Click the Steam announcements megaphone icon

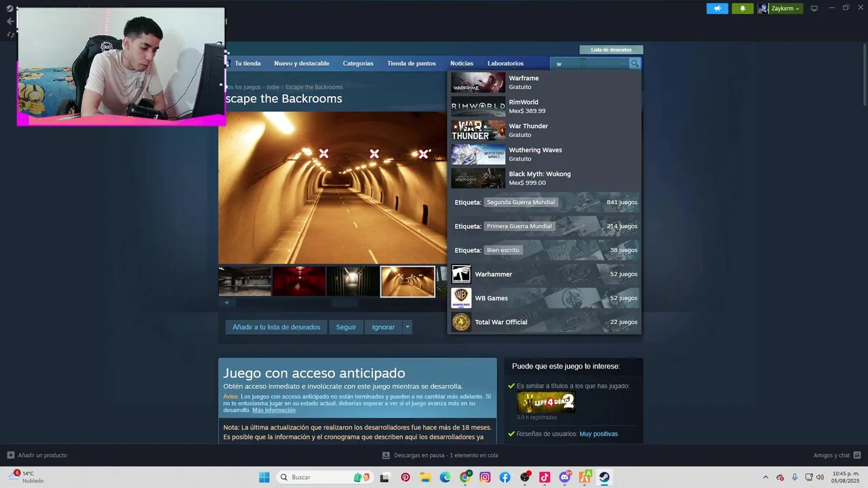[x=717, y=8]
